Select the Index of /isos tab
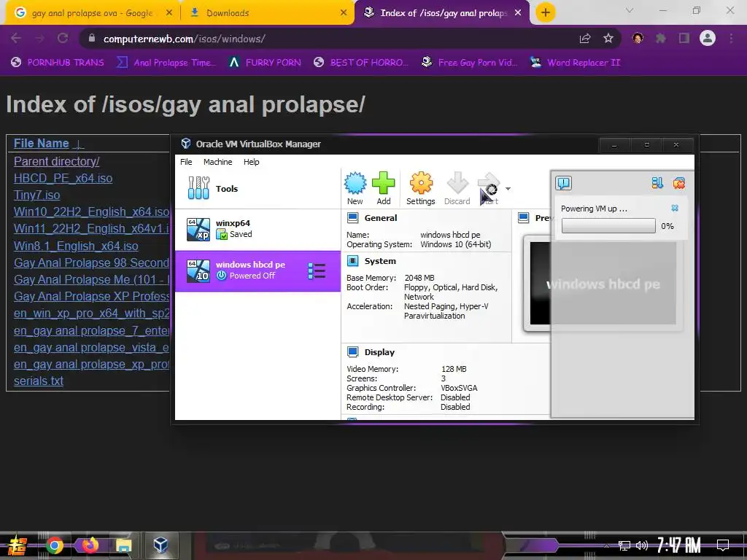Image resolution: width=747 pixels, height=560 pixels. click(443, 13)
